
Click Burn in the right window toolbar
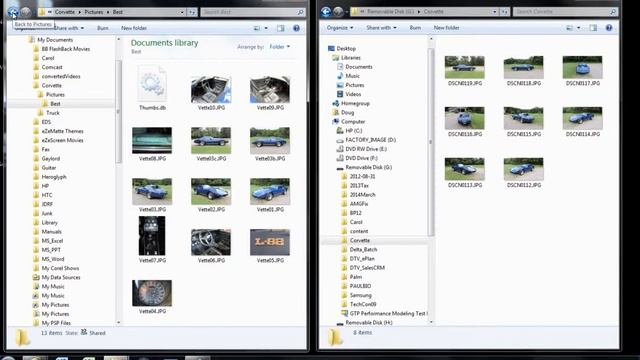pyautogui.click(x=415, y=28)
